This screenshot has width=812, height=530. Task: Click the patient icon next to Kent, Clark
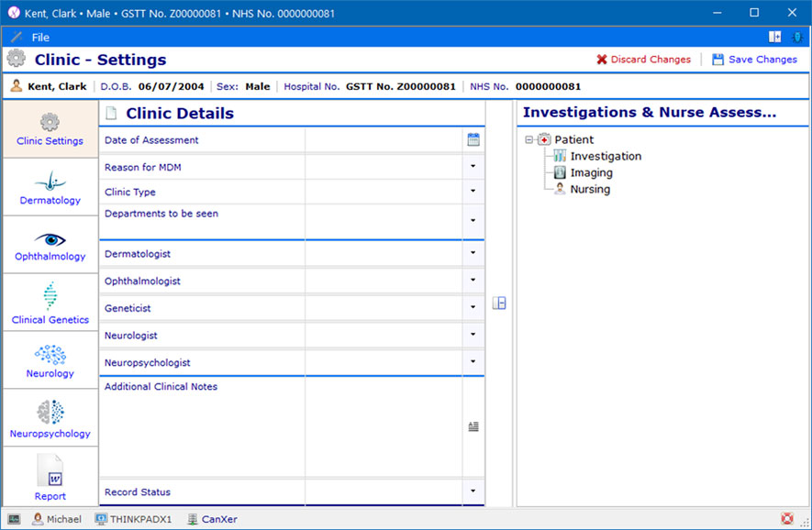tap(17, 86)
